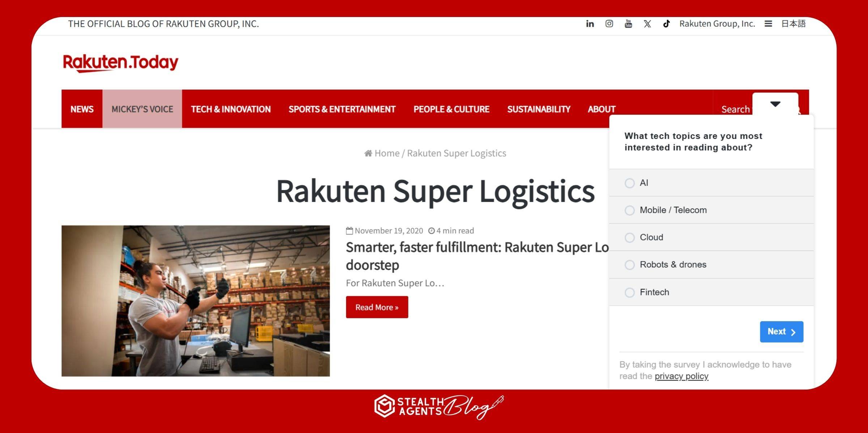Open the YouTube social icon

(x=628, y=24)
